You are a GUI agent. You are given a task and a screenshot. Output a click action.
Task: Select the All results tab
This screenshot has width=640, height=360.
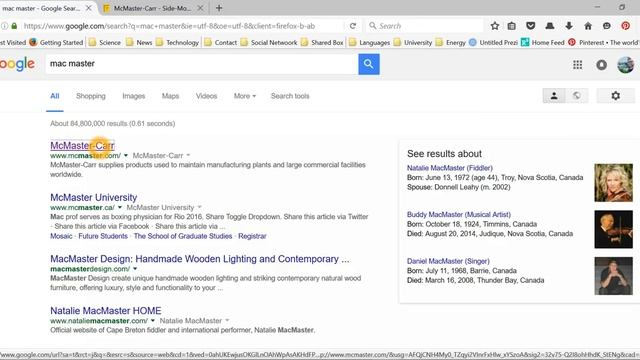coord(55,96)
